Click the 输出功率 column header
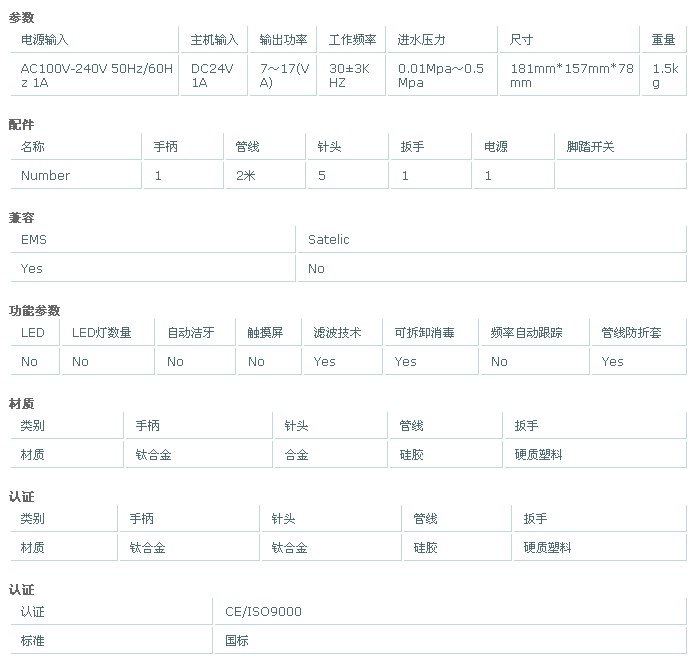The height and width of the screenshot is (658, 698). [x=283, y=40]
